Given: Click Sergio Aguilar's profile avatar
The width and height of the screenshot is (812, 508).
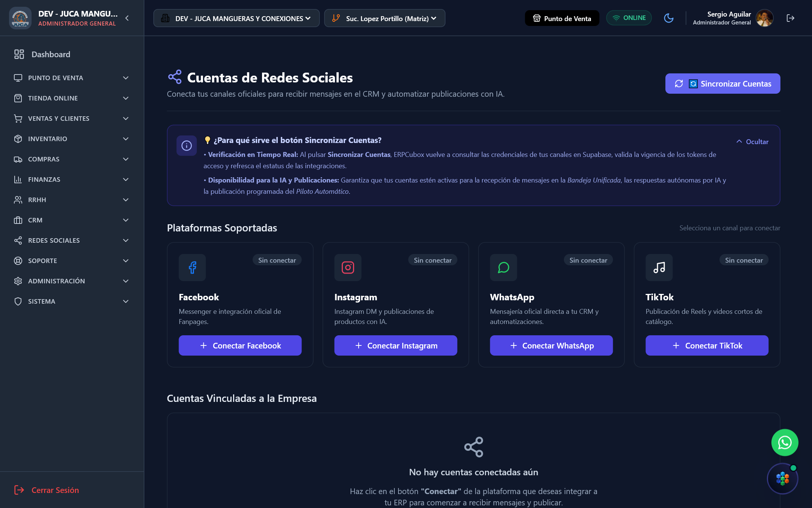Looking at the screenshot, I should coord(765,18).
